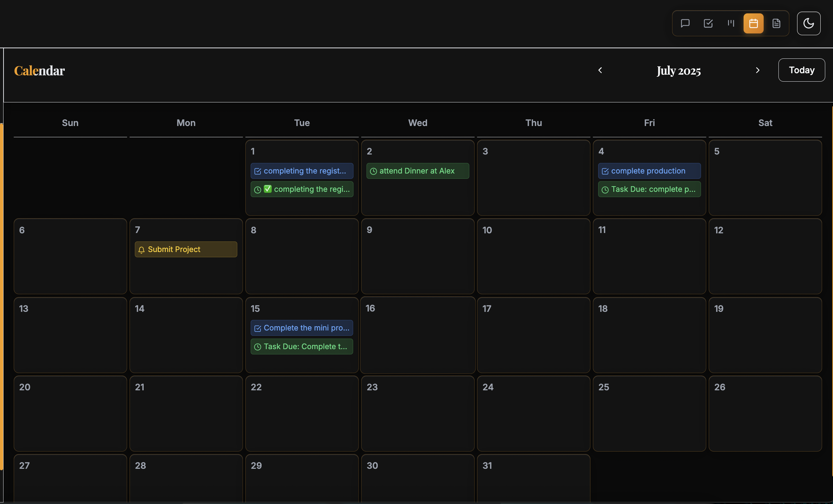833x504 pixels.
Task: Open the notes document icon
Action: coord(776,23)
